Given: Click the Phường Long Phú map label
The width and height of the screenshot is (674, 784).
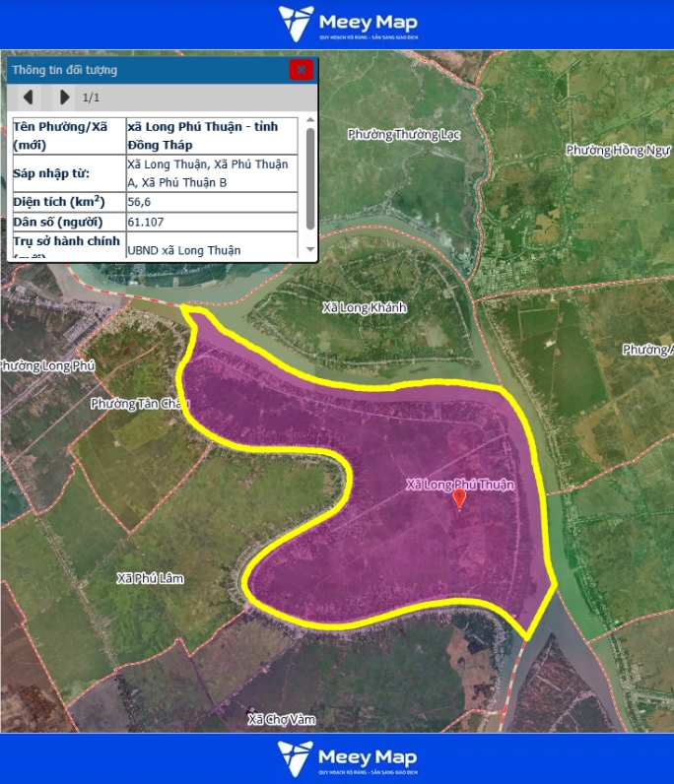Looking at the screenshot, I should pyautogui.click(x=47, y=365).
